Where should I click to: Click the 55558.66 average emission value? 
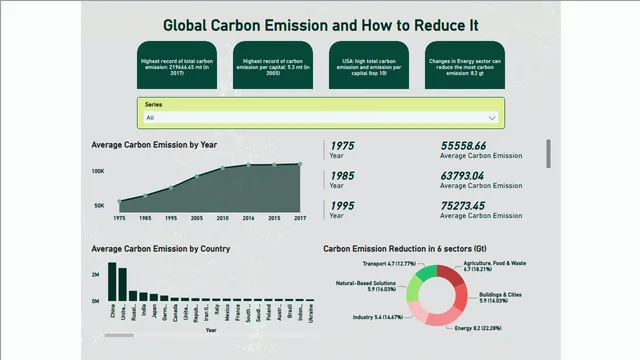463,146
